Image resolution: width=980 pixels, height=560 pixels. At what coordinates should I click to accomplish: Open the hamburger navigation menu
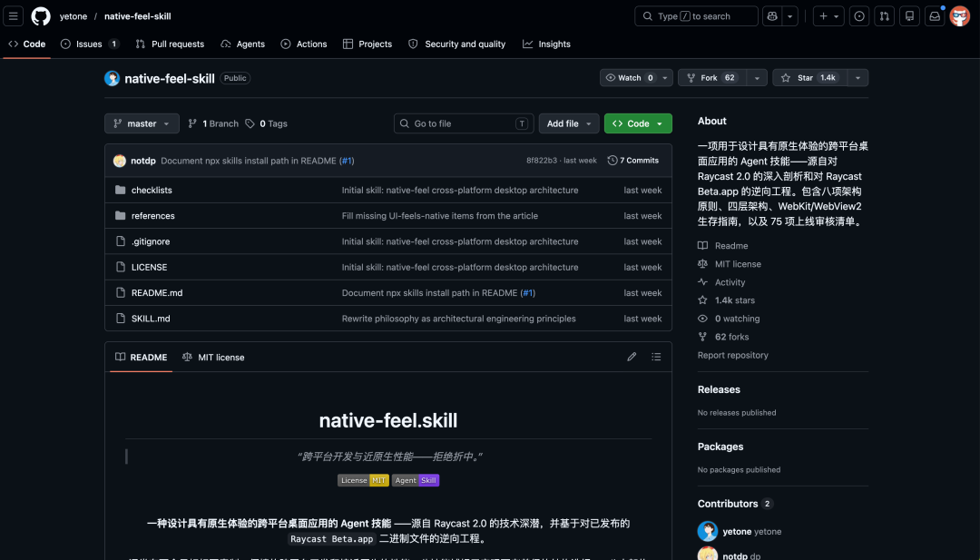pyautogui.click(x=13, y=16)
